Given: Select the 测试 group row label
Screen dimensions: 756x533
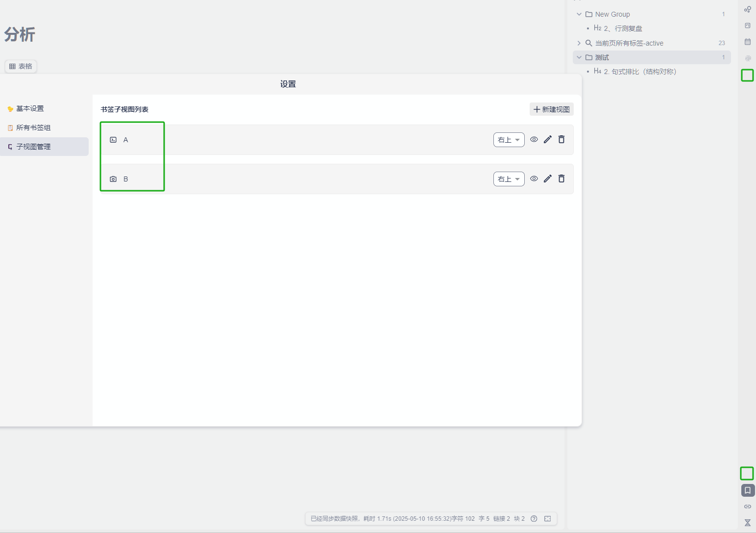Looking at the screenshot, I should point(602,57).
